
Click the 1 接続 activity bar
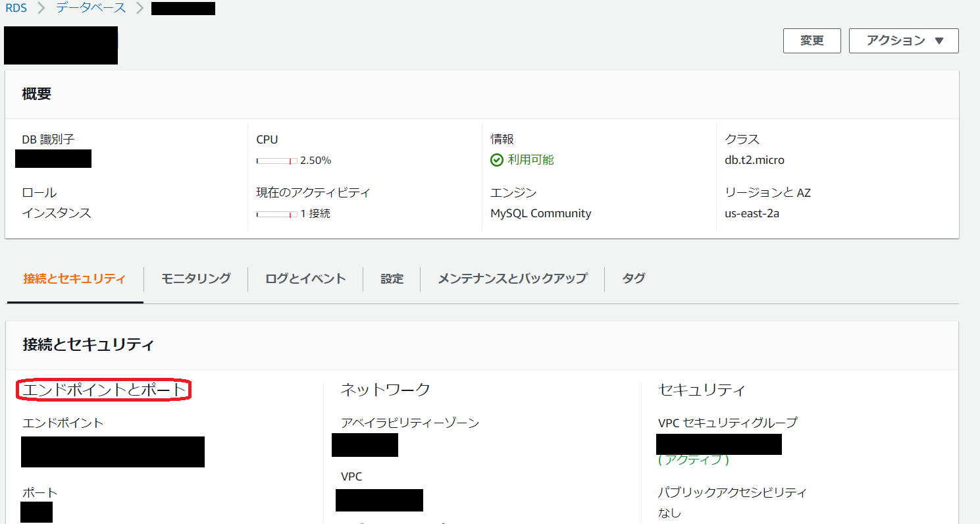click(x=276, y=214)
